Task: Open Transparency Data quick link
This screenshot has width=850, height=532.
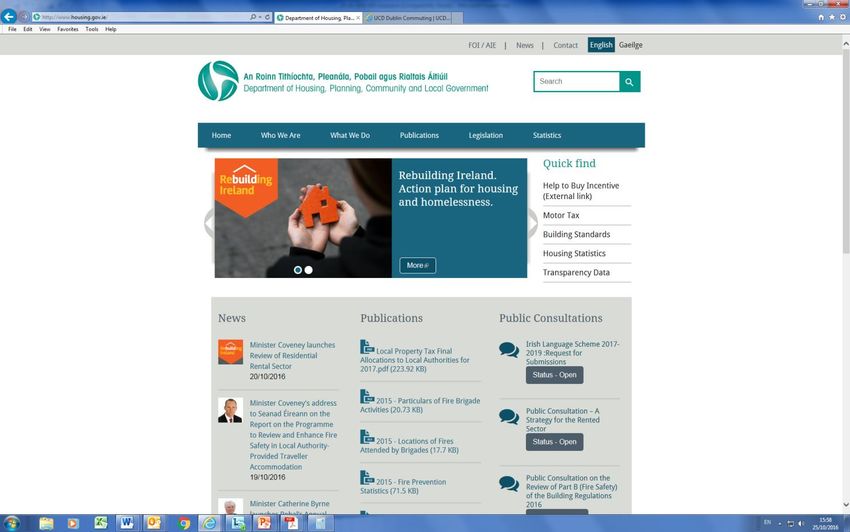Action: [x=576, y=272]
